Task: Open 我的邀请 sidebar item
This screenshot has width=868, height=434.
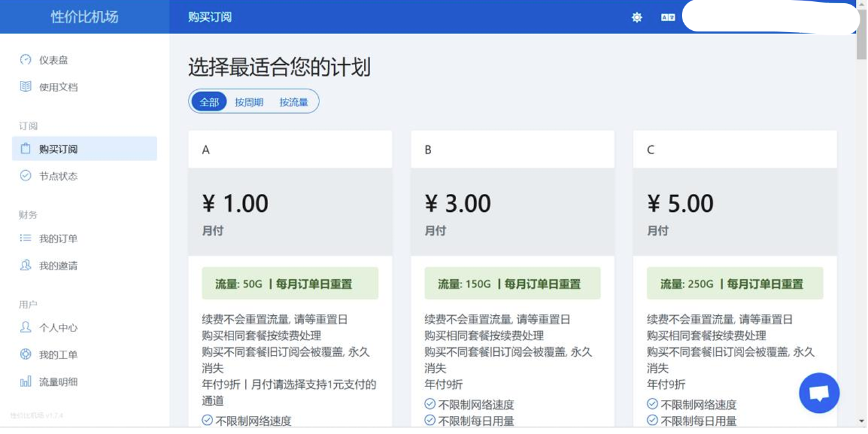Action: point(85,265)
